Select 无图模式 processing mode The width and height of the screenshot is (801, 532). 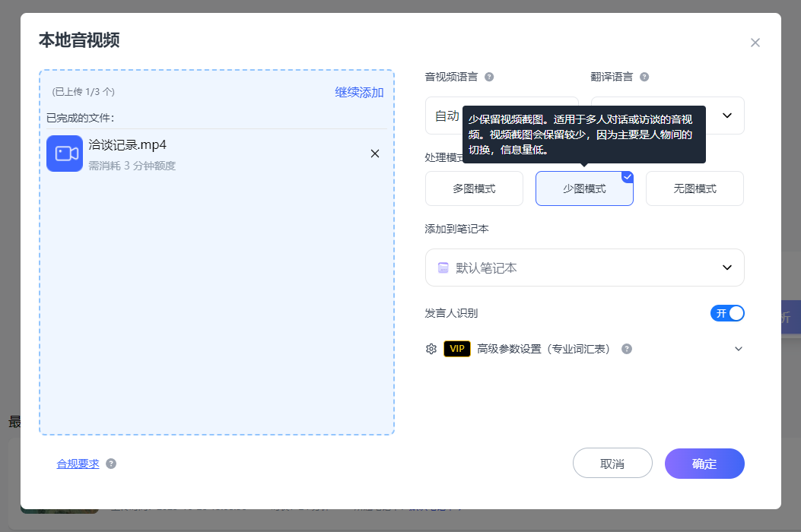point(695,188)
